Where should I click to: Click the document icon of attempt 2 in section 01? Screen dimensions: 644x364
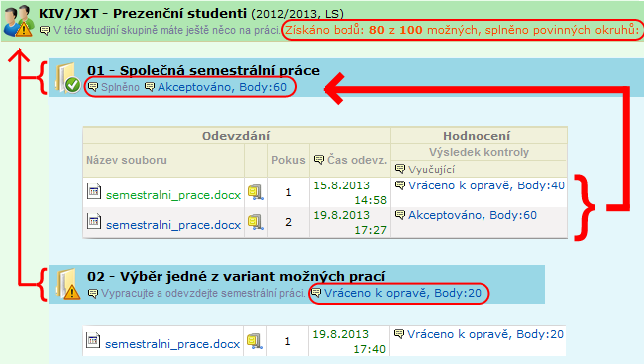[x=94, y=221]
